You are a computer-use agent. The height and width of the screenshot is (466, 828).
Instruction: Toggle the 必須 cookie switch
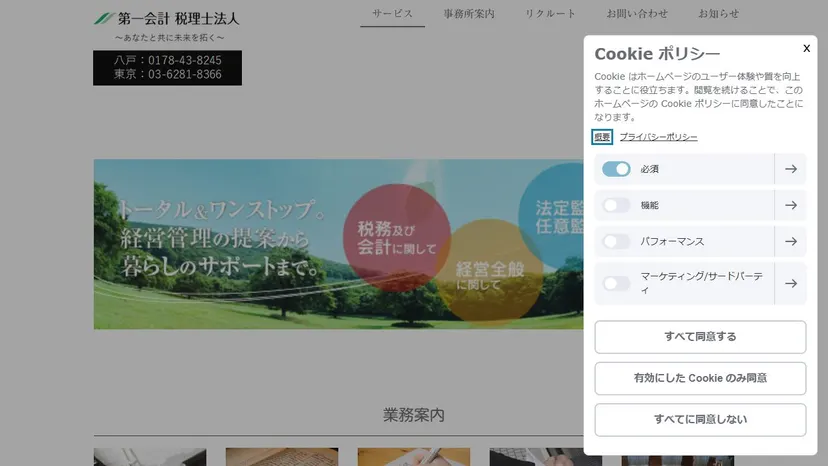pos(616,169)
